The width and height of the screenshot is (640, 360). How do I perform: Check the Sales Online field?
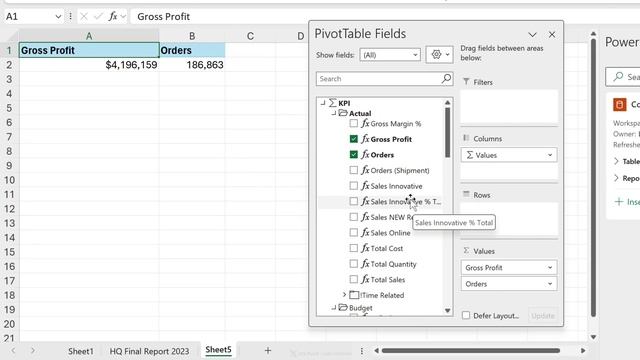[353, 232]
